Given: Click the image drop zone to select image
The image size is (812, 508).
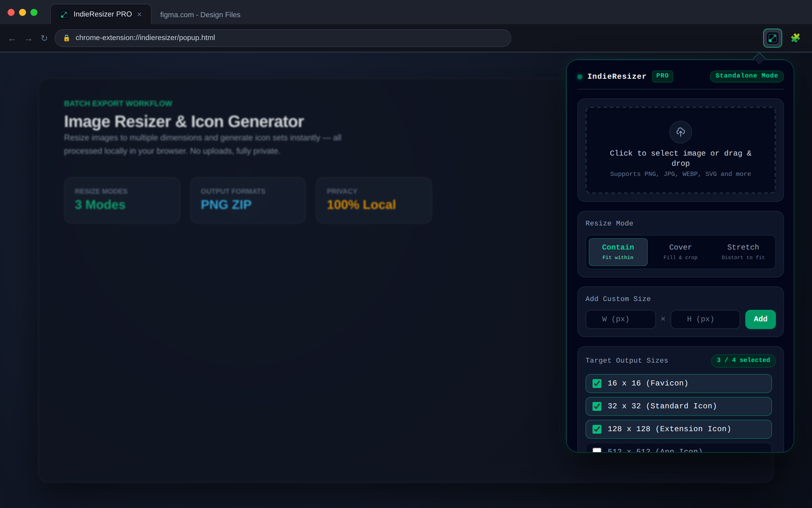Looking at the screenshot, I should 681,150.
